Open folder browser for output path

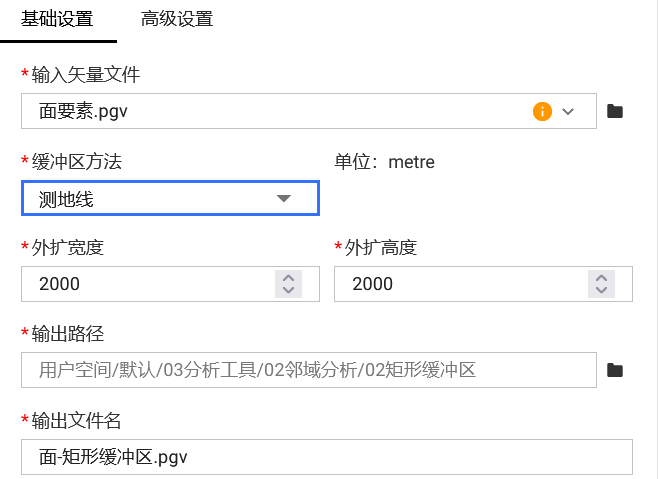(616, 370)
